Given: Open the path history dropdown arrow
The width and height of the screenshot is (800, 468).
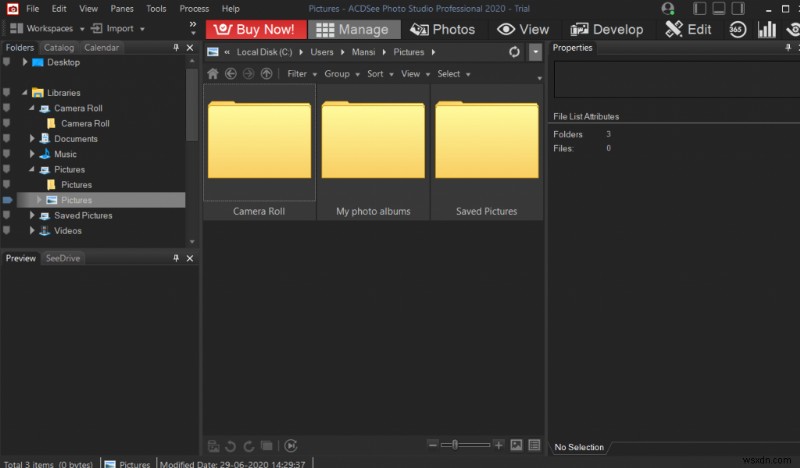Looking at the screenshot, I should pyautogui.click(x=535, y=52).
